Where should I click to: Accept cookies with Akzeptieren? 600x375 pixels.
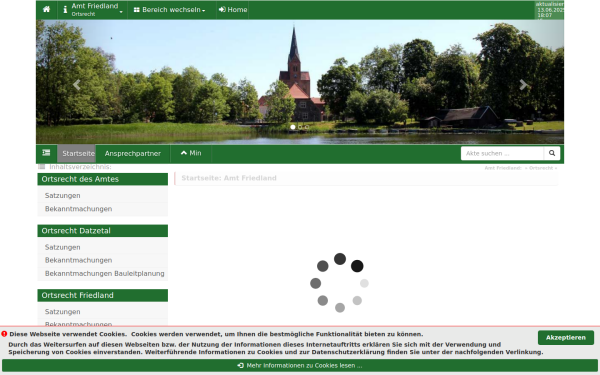click(566, 338)
